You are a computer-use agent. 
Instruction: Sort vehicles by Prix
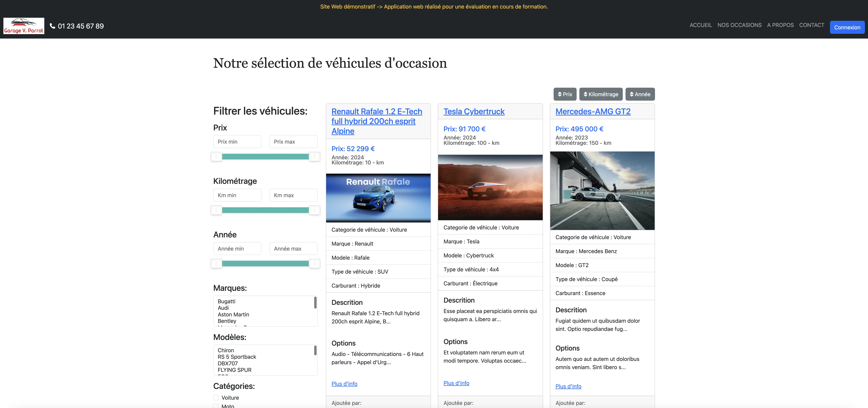565,94
